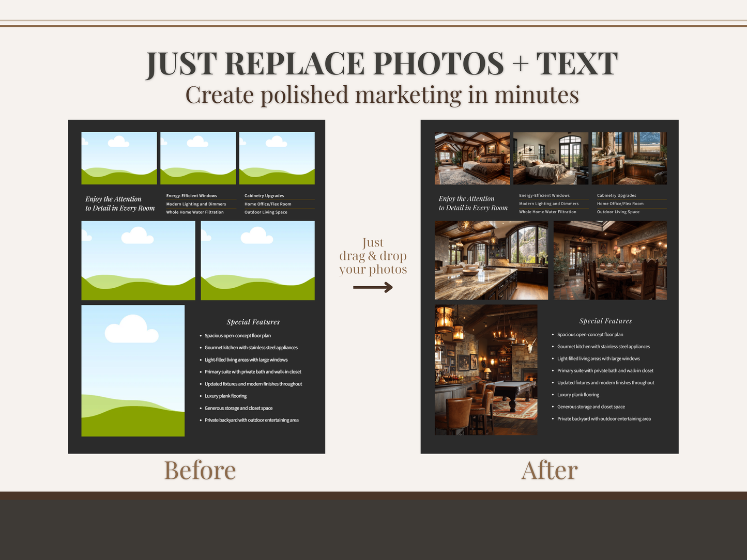Select the left wide placeholder image in Before page
This screenshot has height=560, width=747.
(139, 261)
